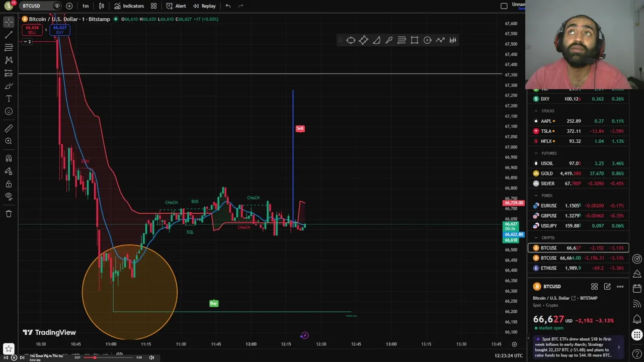Select the circle shape in floating toolbar

pyautogui.click(x=427, y=40)
